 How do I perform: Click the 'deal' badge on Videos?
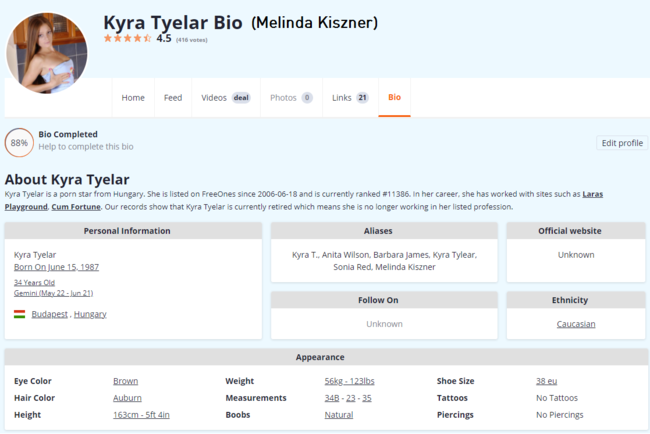tap(241, 98)
